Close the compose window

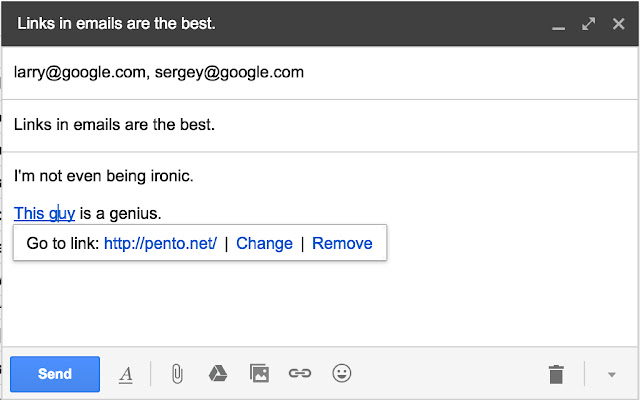[x=618, y=22]
